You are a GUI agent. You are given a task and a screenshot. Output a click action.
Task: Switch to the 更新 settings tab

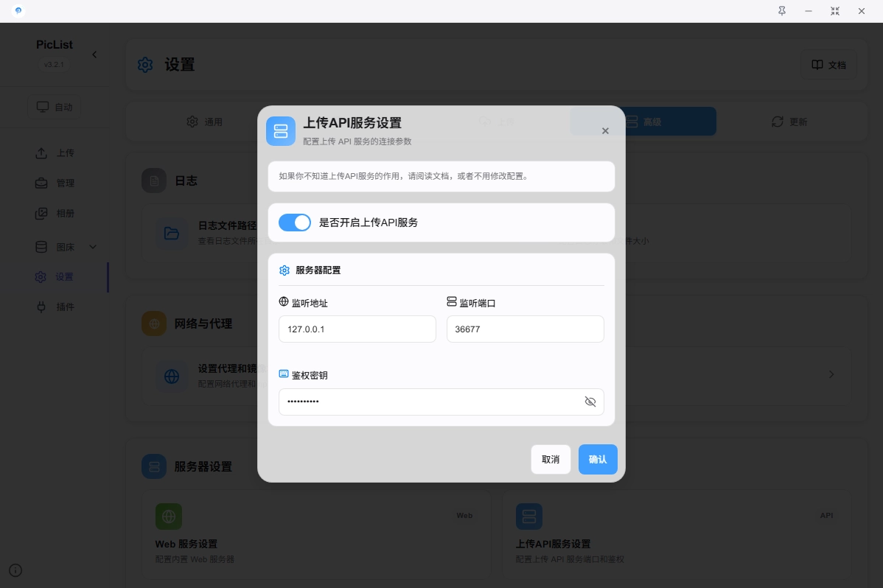(x=789, y=122)
